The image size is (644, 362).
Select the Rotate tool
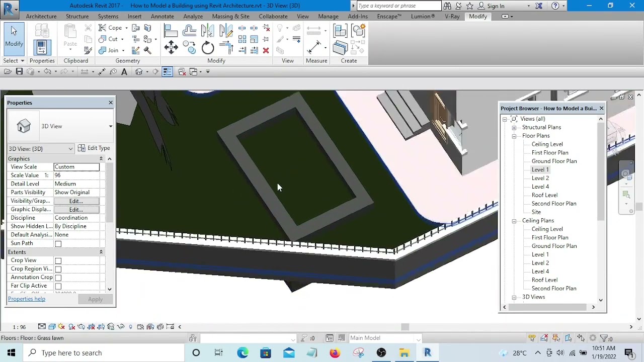[x=207, y=48]
